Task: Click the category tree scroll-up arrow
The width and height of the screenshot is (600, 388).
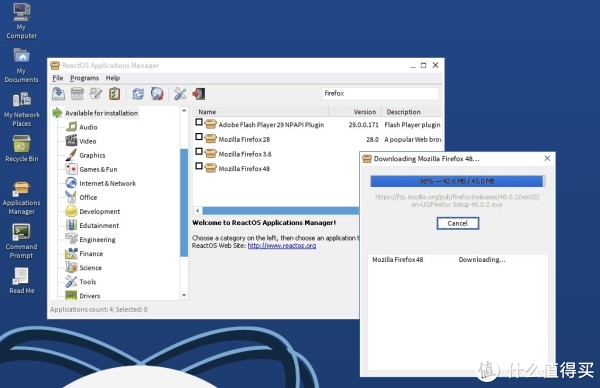Action: (184, 111)
